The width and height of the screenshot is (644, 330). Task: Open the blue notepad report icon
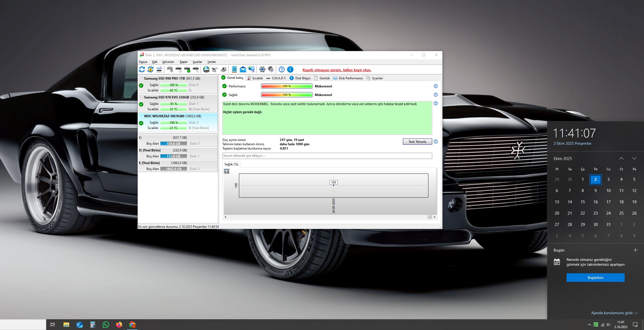[234, 70]
